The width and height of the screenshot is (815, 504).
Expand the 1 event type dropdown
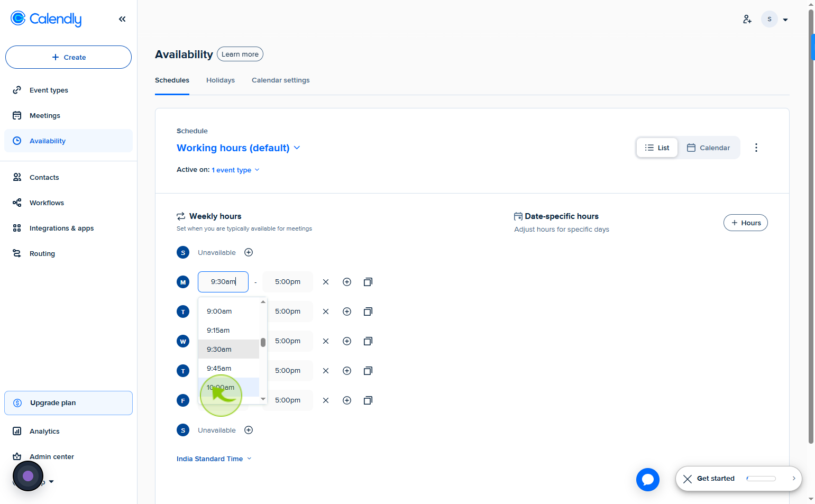(x=235, y=170)
